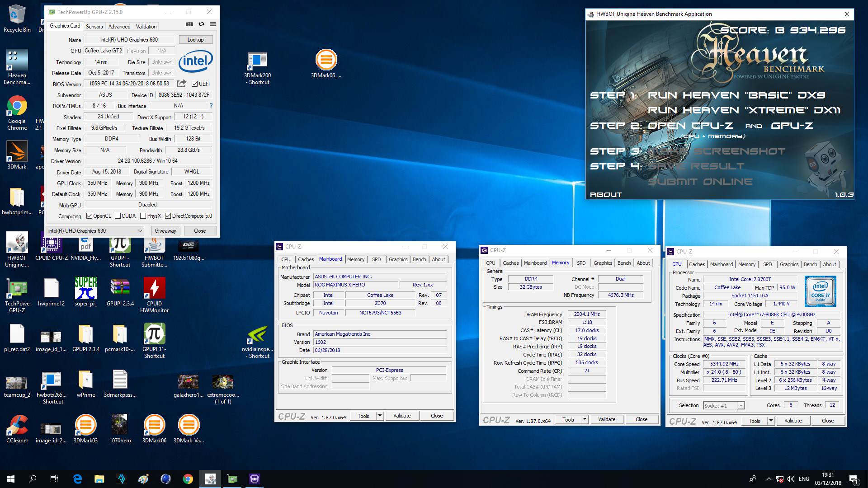
Task: Switch to the Sensors tab in GPU-Z
Action: coord(94,27)
